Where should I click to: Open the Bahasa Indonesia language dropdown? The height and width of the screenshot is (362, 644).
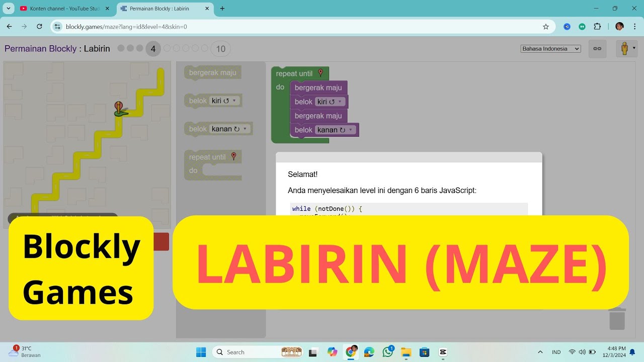pyautogui.click(x=551, y=49)
